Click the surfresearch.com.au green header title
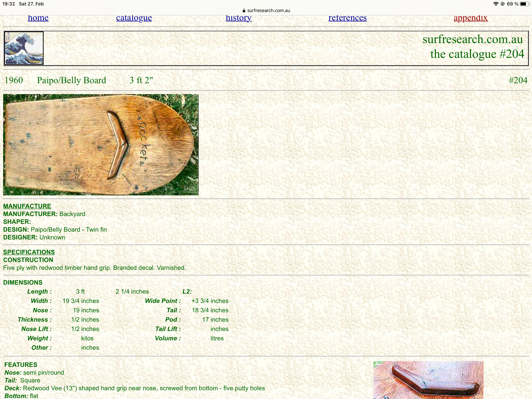The height and width of the screenshot is (399, 532). (472, 39)
